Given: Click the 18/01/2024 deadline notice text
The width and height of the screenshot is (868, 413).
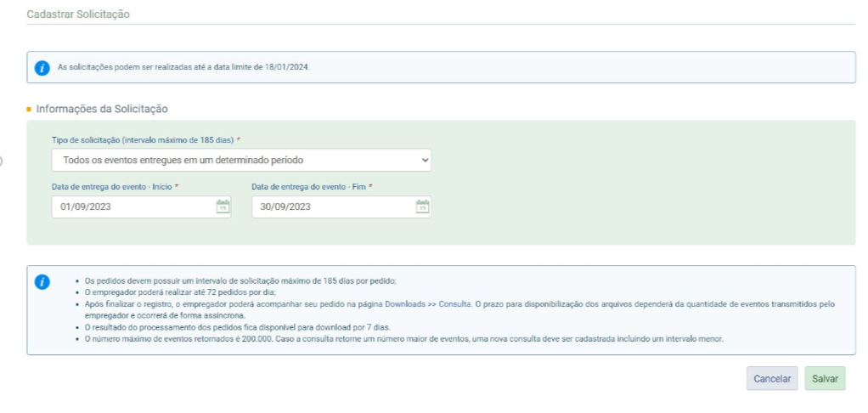Looking at the screenshot, I should point(183,67).
